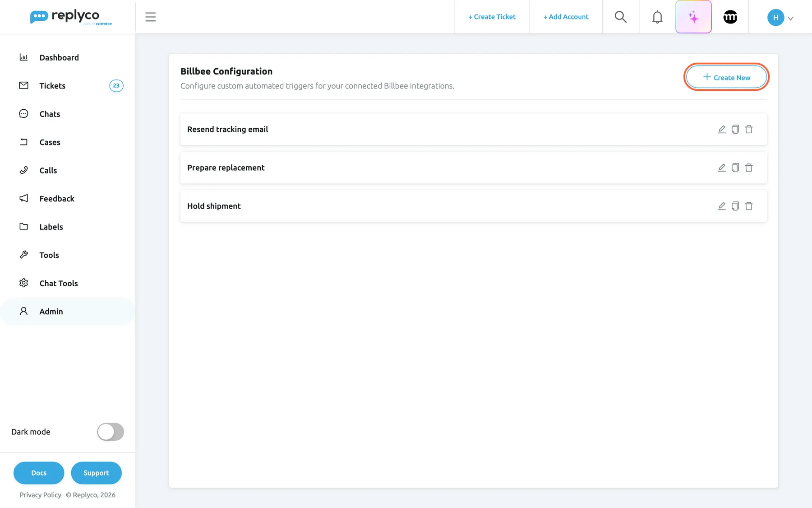Go to Labels
Viewport: 812px width, 508px height.
pos(68,227)
